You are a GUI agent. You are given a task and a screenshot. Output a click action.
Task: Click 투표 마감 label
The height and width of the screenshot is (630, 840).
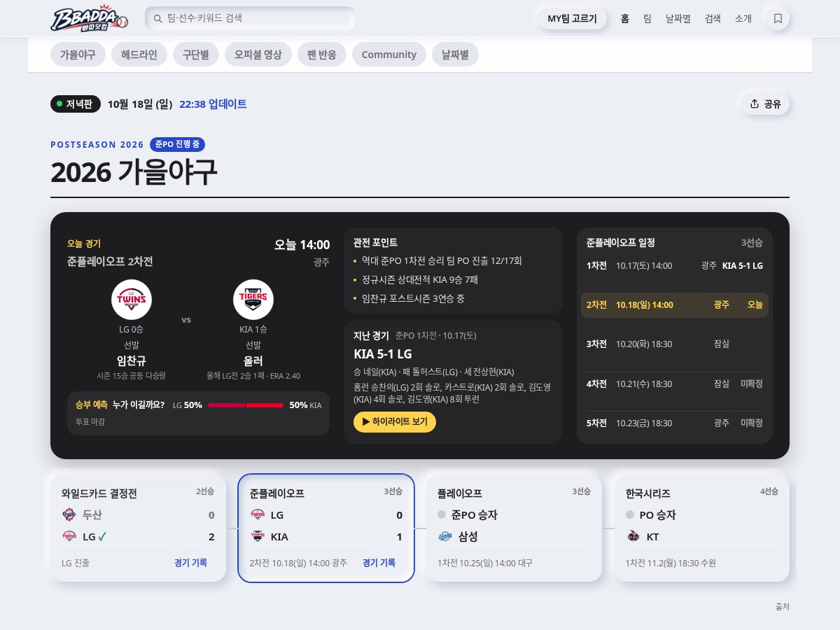click(90, 422)
